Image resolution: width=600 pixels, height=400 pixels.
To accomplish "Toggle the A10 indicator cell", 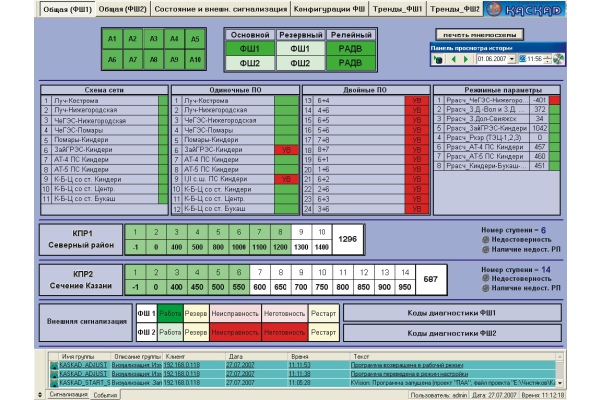I will pos(196,60).
